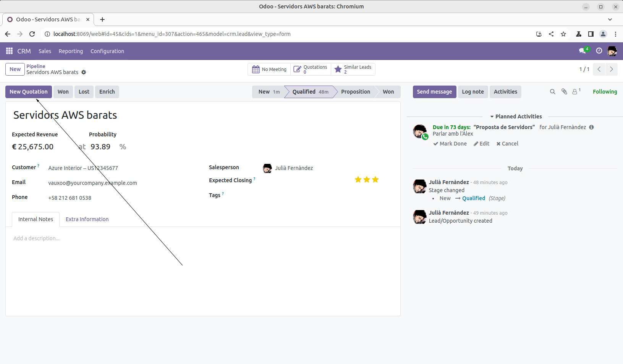Click the paperclip attachments icon
The width and height of the screenshot is (623, 364).
coord(564,92)
